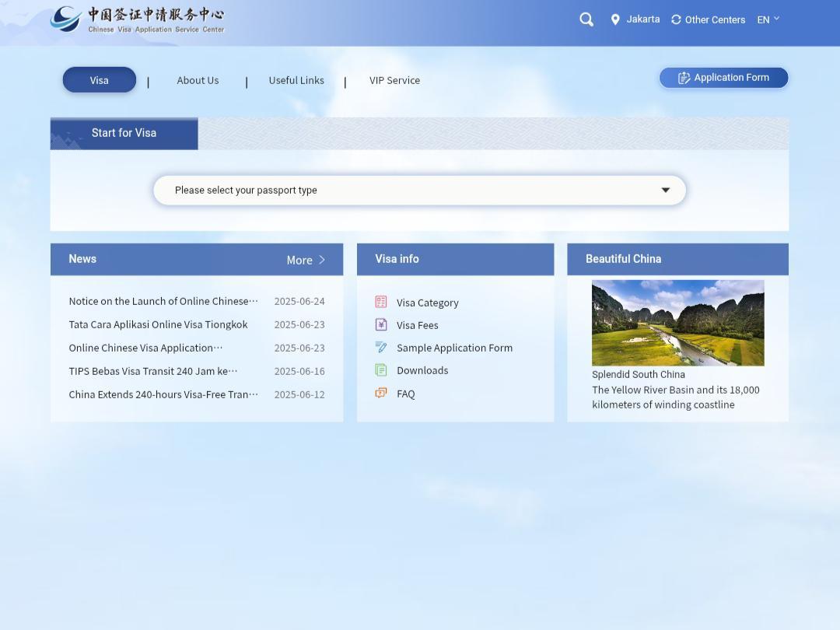The image size is (840, 630).
Task: Open the news item Online Chinese Visa Application
Action: (145, 348)
